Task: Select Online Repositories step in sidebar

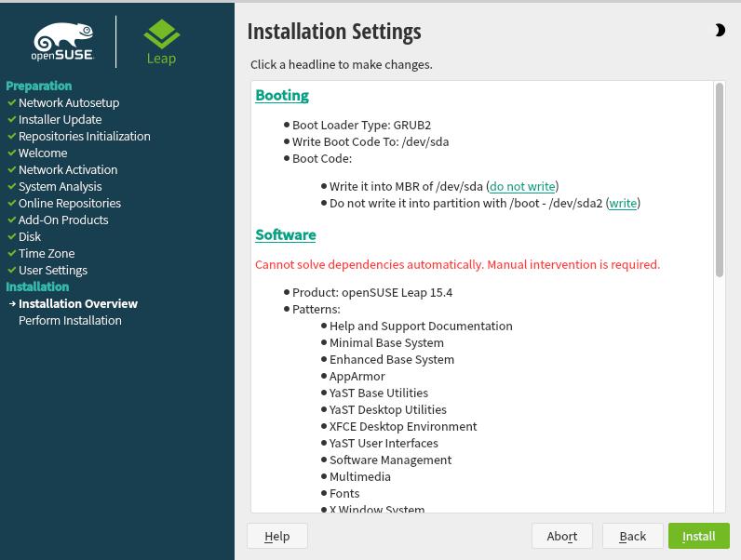Action: 70,203
